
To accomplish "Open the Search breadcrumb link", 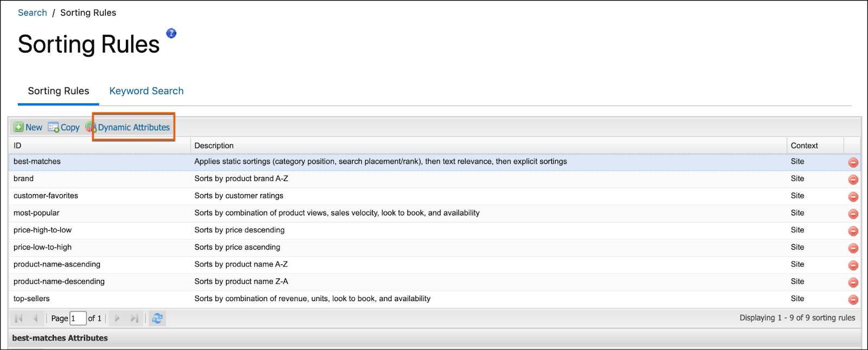I will [33, 12].
